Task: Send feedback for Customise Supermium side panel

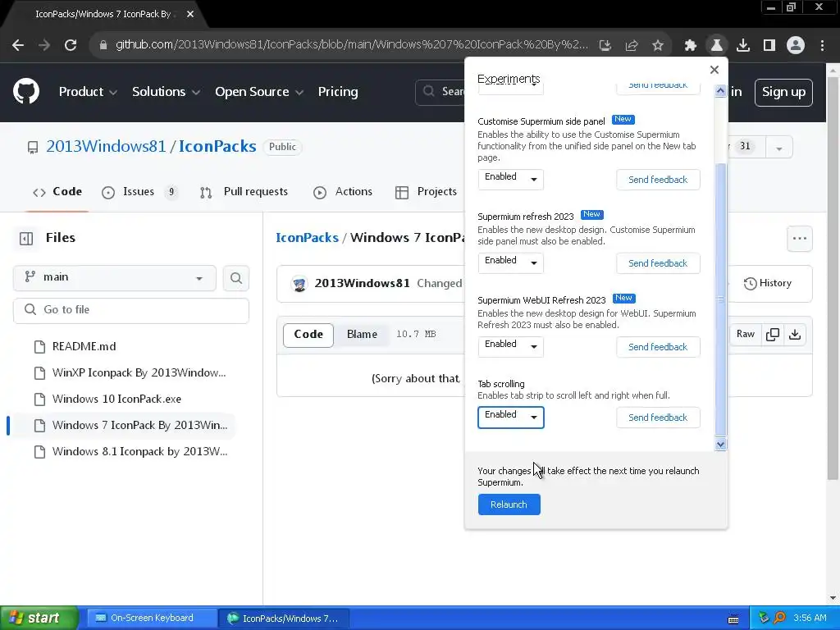Action: pos(658,180)
